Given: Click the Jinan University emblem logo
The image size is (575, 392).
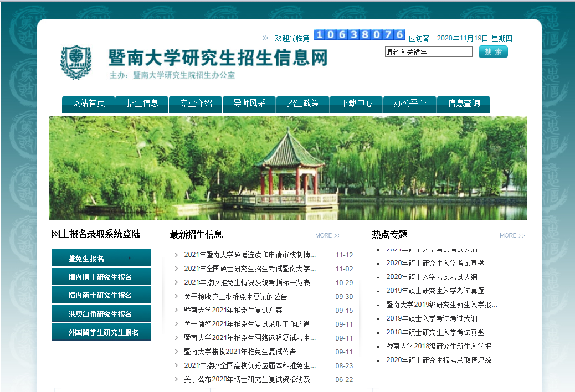Looking at the screenshot, I should tap(77, 61).
